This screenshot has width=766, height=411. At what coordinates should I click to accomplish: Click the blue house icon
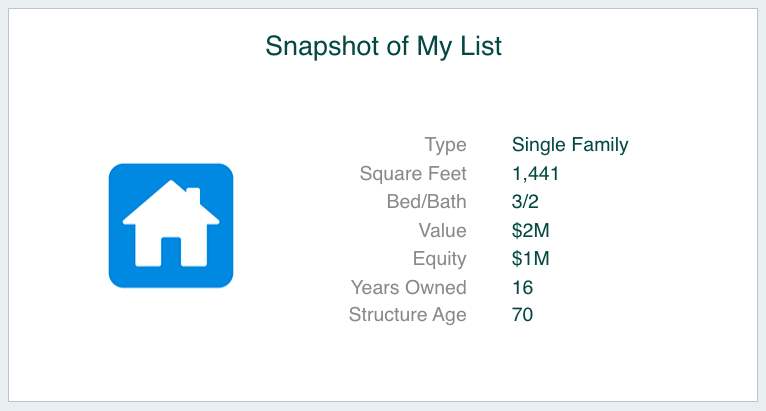pyautogui.click(x=171, y=226)
